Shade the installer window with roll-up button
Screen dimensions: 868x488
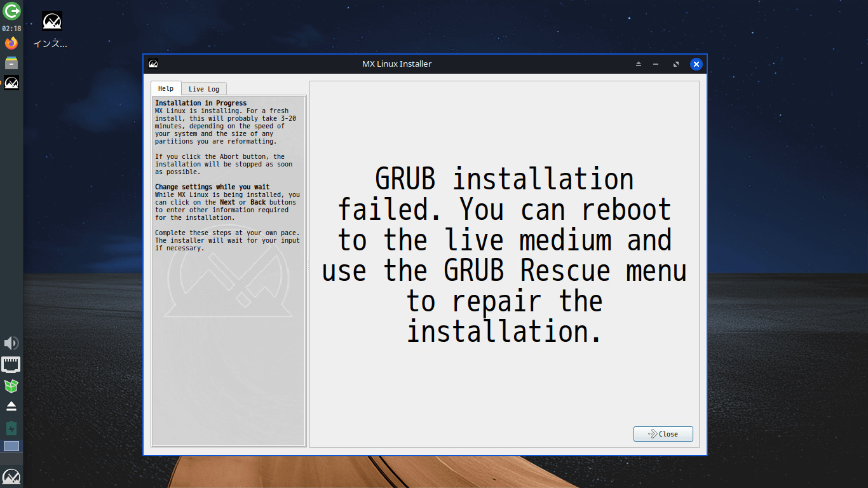pos(639,64)
